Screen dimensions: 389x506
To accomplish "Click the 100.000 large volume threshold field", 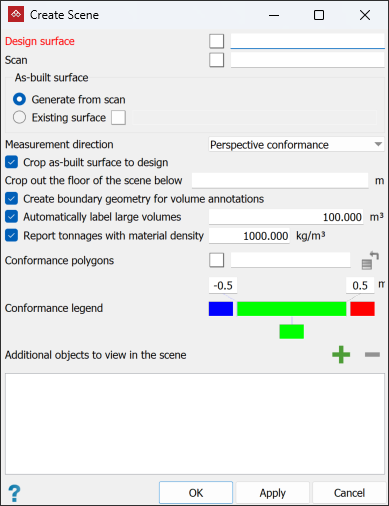I will [x=286, y=217].
